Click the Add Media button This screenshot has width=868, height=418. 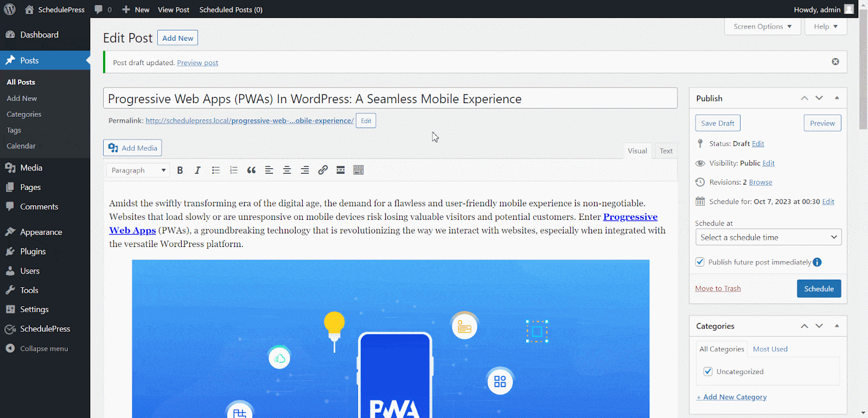click(x=132, y=148)
